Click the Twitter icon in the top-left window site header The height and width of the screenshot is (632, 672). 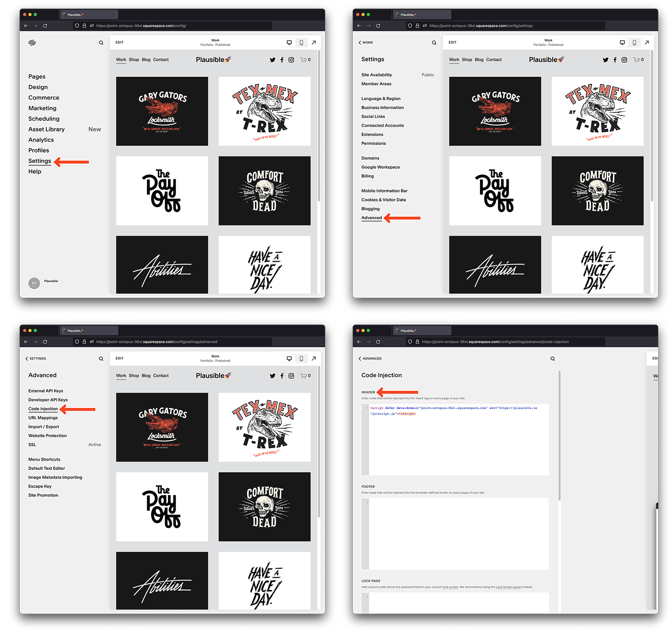click(273, 60)
